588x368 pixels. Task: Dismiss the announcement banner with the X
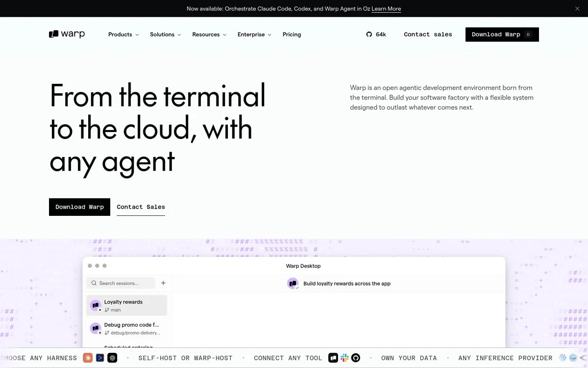pos(577,9)
